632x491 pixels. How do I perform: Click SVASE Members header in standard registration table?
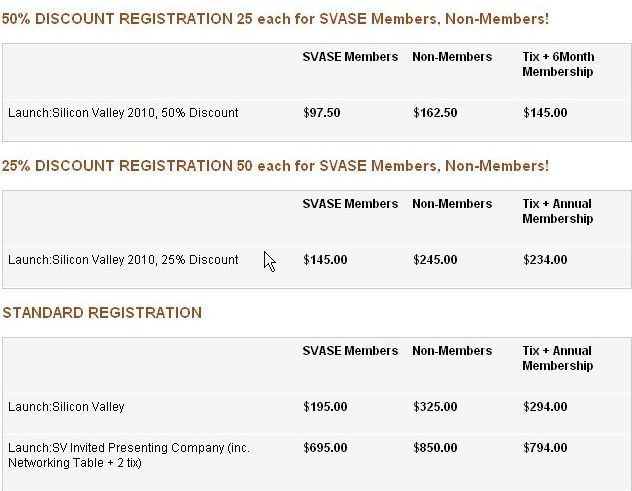click(x=350, y=351)
